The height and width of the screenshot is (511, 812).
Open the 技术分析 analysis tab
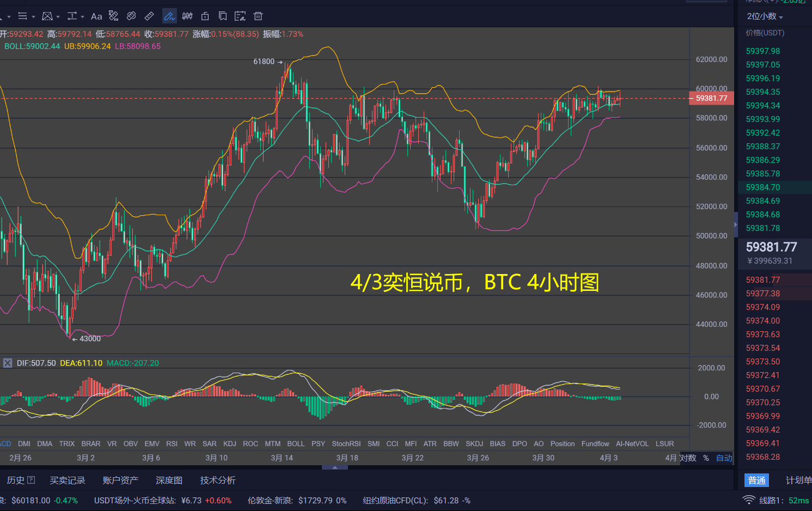[x=217, y=480]
